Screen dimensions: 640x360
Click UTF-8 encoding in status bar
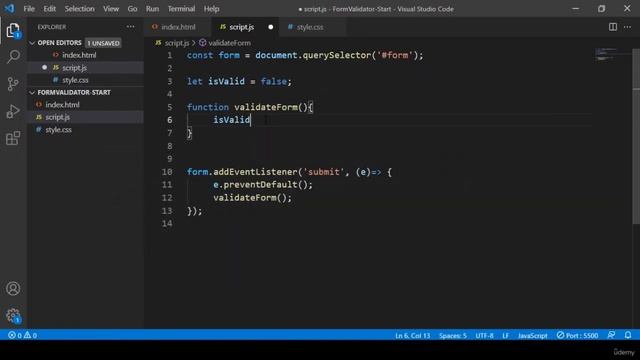pyautogui.click(x=484, y=335)
